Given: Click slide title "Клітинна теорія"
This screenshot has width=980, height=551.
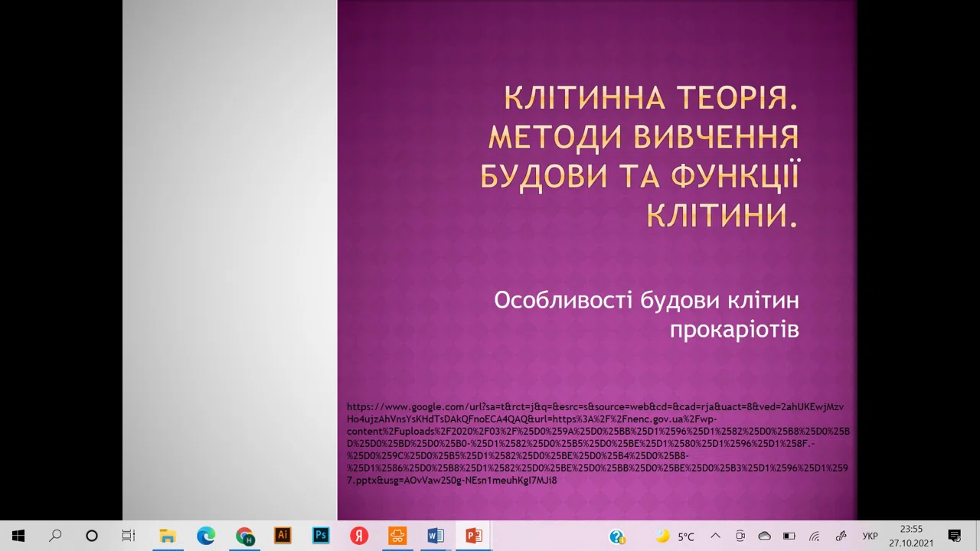Looking at the screenshot, I should tap(651, 98).
